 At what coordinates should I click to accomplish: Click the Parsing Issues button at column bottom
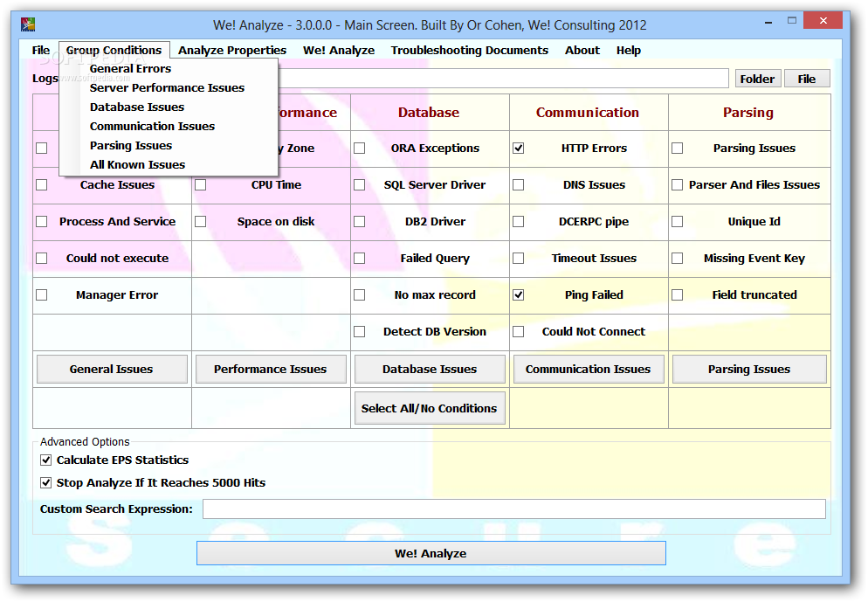point(749,370)
